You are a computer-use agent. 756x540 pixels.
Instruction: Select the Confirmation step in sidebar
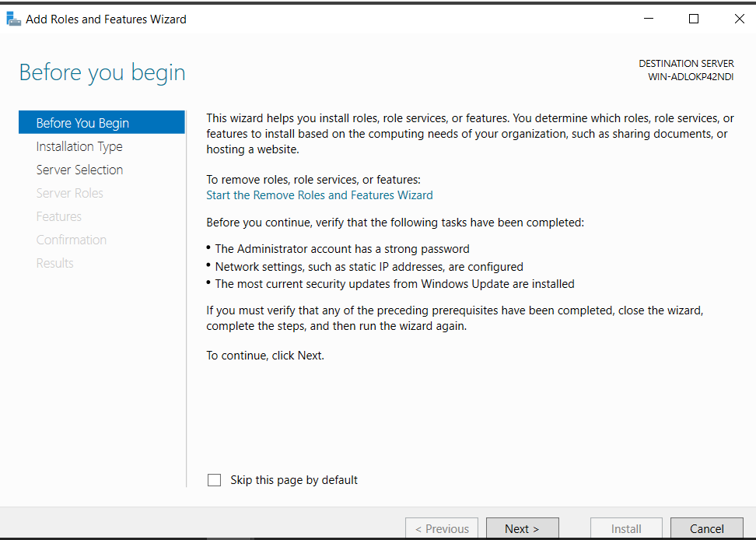tap(72, 240)
